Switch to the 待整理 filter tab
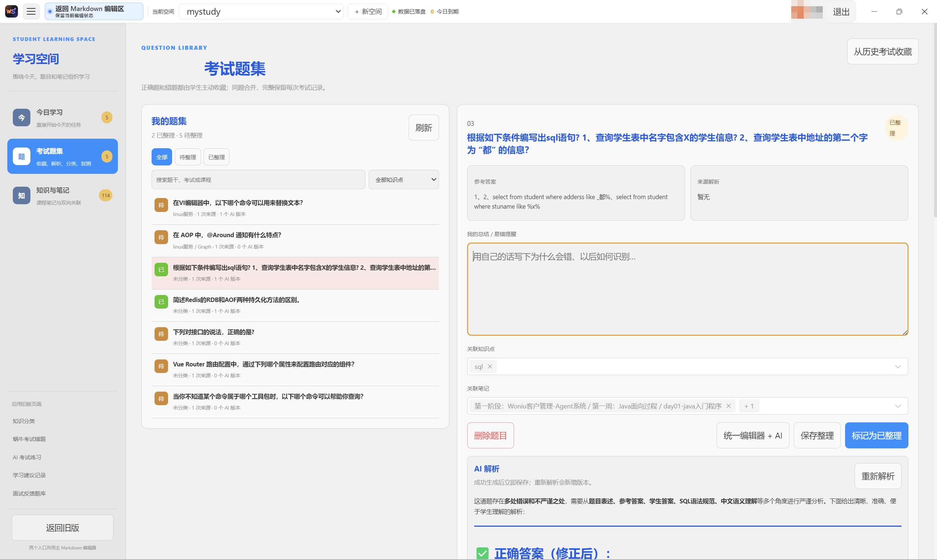The height and width of the screenshot is (560, 937). tap(187, 157)
